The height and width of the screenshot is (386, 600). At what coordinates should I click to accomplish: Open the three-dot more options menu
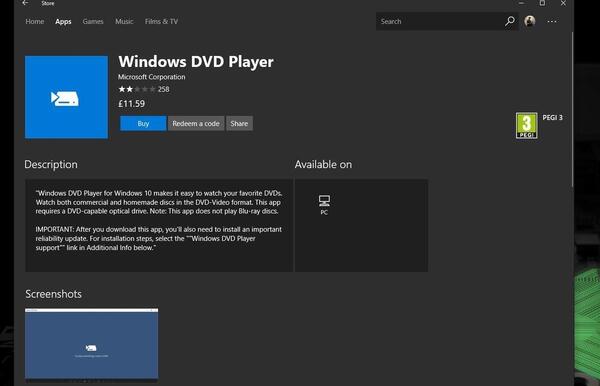[x=552, y=21]
